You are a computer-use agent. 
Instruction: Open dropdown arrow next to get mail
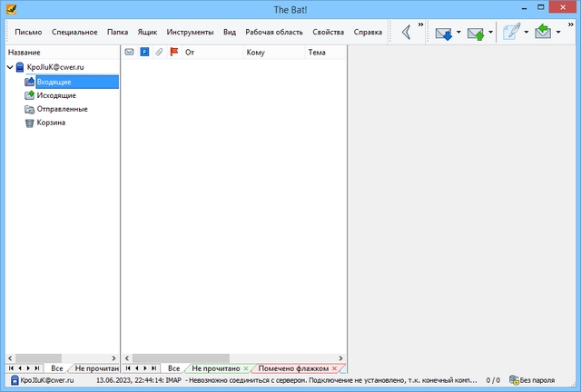tap(458, 33)
